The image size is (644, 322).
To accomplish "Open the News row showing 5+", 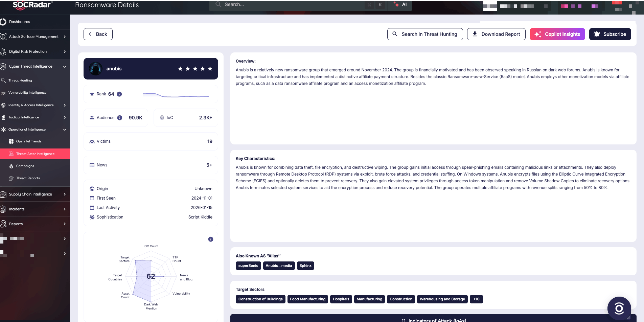I will pos(151,165).
